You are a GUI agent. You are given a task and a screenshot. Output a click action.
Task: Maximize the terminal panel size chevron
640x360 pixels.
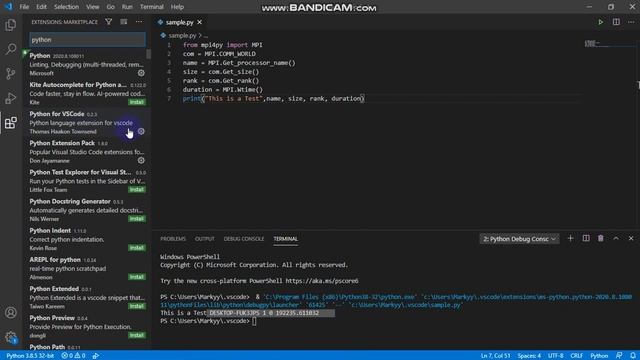(x=616, y=238)
